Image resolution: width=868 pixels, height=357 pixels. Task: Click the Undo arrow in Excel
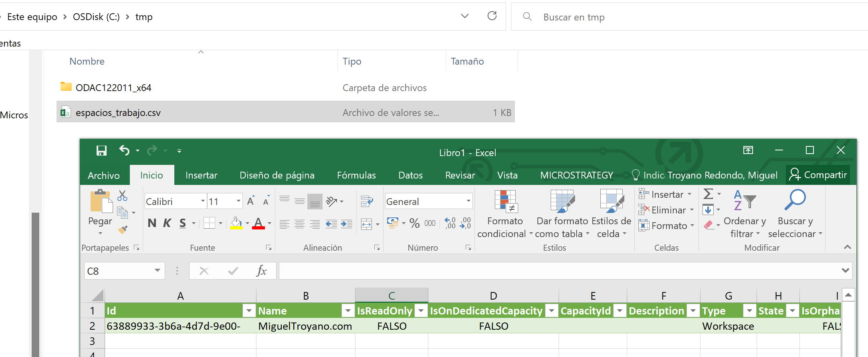pos(125,151)
